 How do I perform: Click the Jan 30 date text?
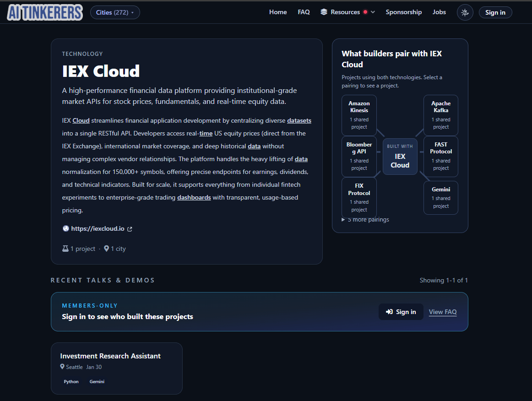94,367
